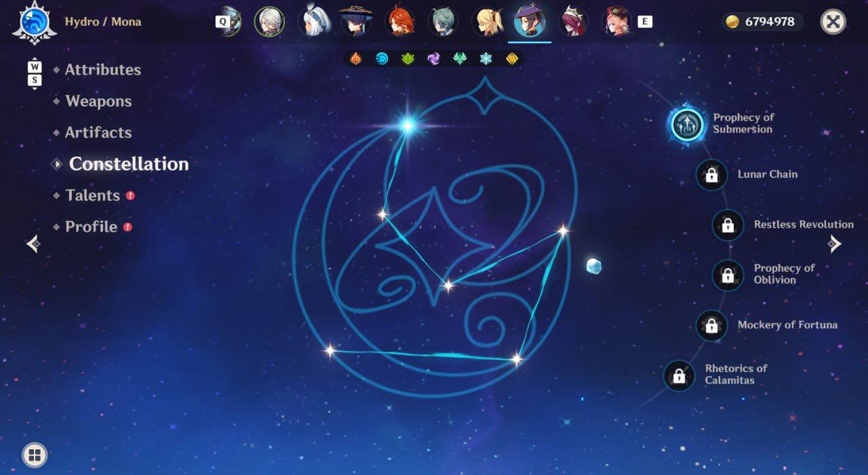This screenshot has height=475, width=868.
Task: Open the menu grid icon at bottom-left
Action: pos(35,455)
